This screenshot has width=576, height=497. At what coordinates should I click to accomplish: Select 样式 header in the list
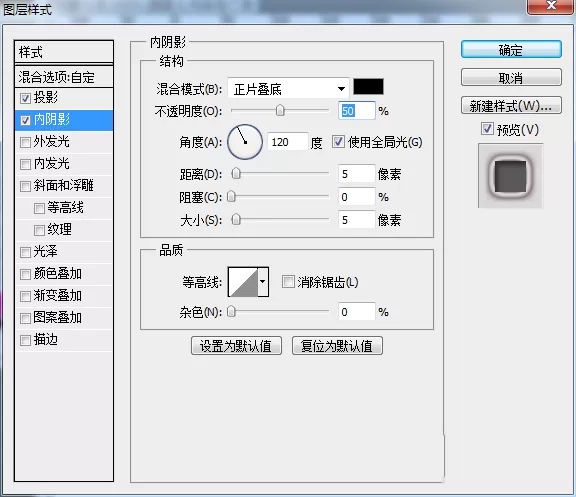coord(64,52)
